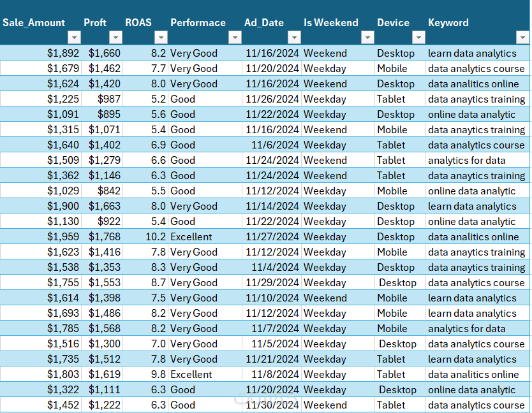Open the Sale_Amount filter dropdown
The width and height of the screenshot is (532, 413).
74,38
